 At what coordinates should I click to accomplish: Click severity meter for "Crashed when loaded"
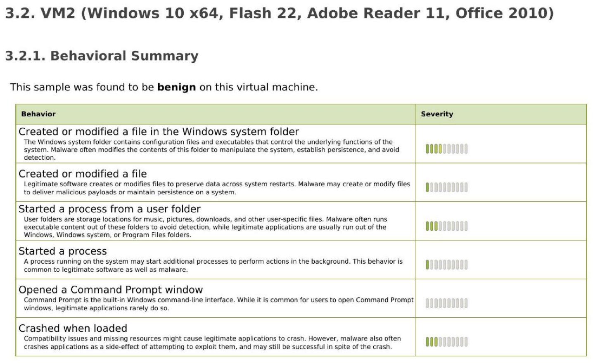[x=446, y=342]
